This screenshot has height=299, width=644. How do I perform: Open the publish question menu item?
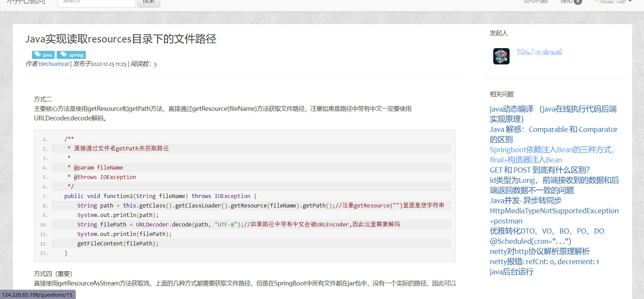point(536,2)
